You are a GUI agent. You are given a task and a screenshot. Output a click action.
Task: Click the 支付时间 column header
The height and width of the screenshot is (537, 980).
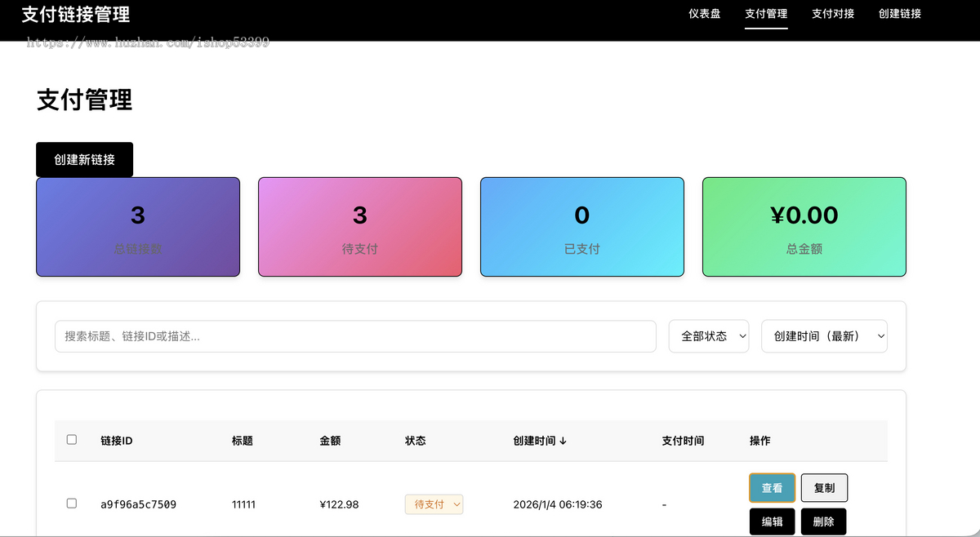683,441
